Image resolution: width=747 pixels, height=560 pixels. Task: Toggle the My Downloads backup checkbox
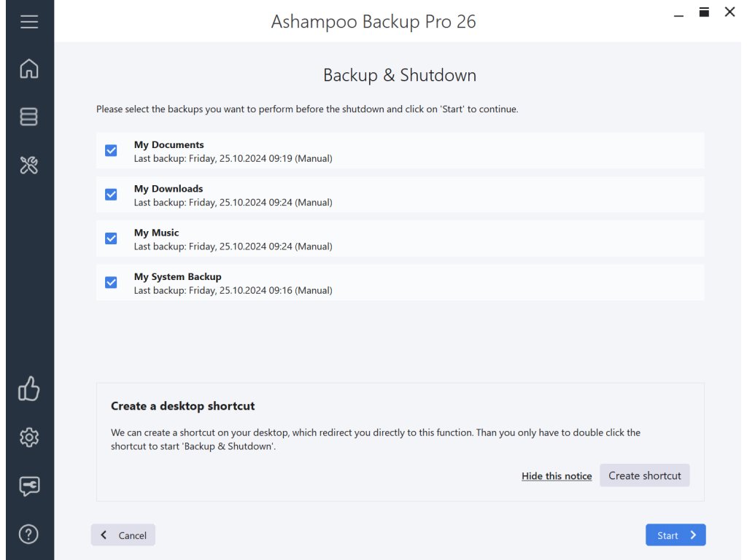tap(111, 195)
